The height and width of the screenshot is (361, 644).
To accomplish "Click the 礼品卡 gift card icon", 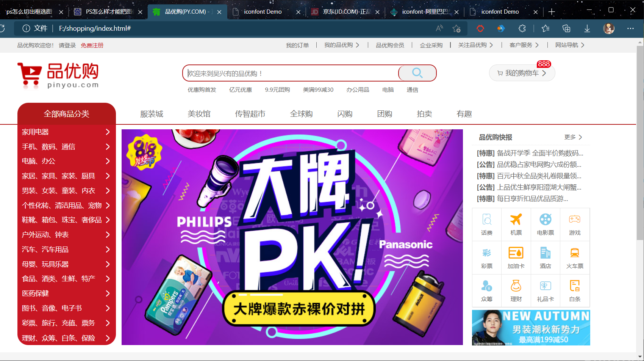I will pyautogui.click(x=545, y=290).
